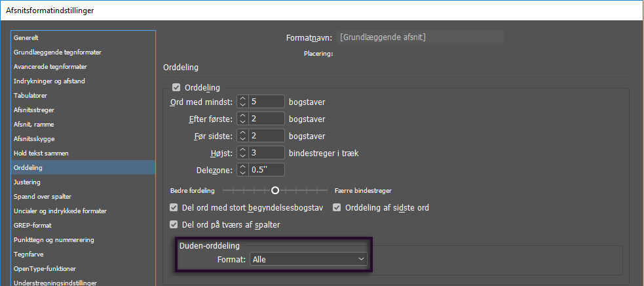
Task: Click the hyphenation balance slider handle
Action: click(x=275, y=190)
